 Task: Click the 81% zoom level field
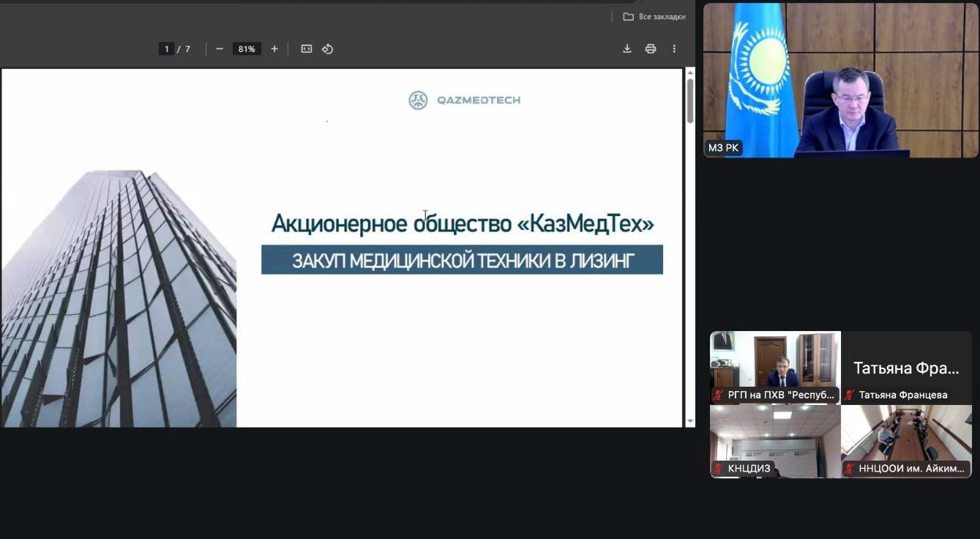247,49
